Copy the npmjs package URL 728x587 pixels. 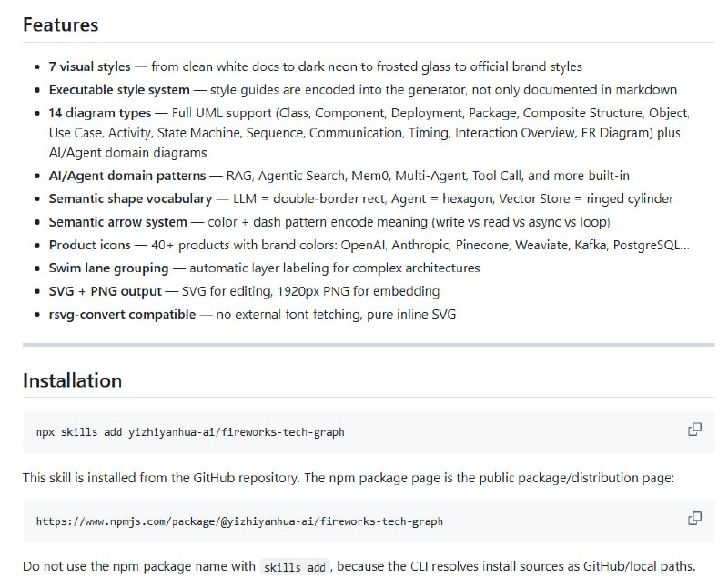tap(694, 519)
